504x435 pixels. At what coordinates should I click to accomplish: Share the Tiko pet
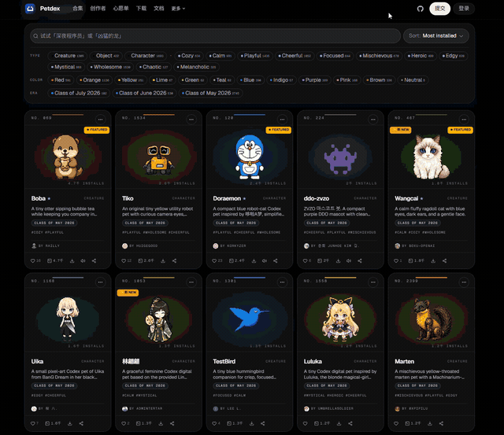174,260
